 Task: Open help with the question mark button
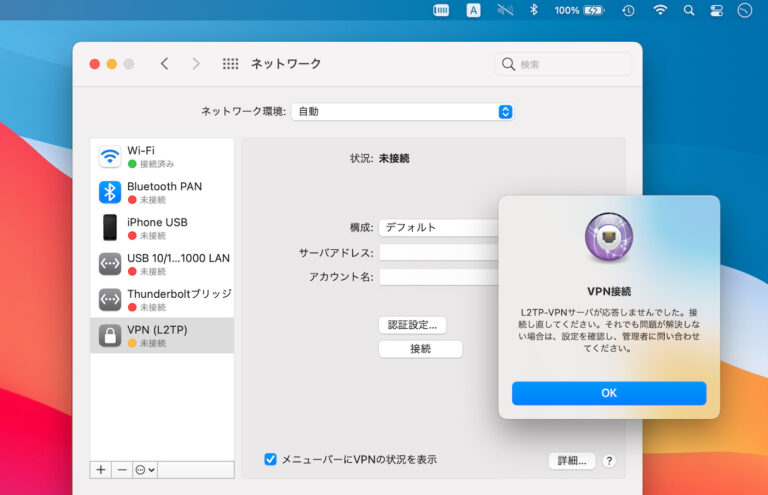(x=609, y=460)
